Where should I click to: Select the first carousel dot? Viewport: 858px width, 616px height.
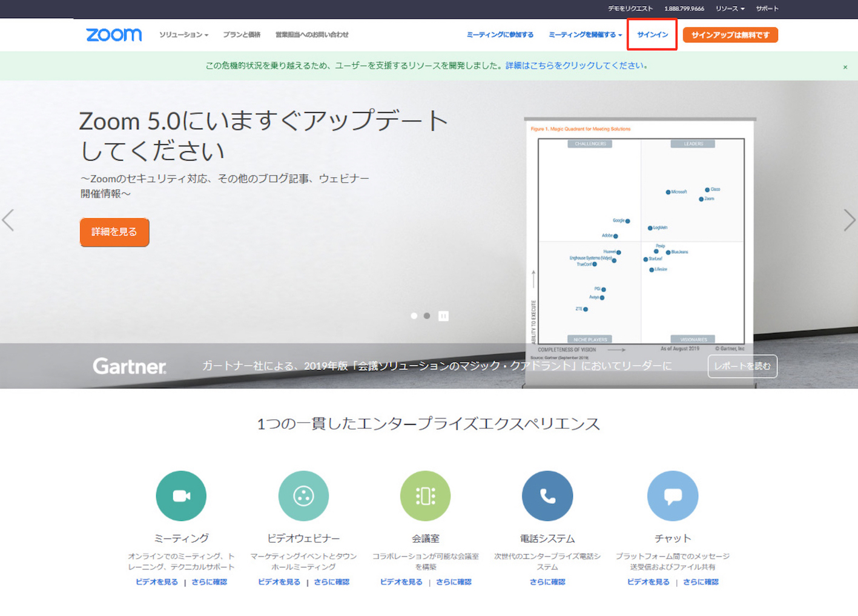[414, 316]
